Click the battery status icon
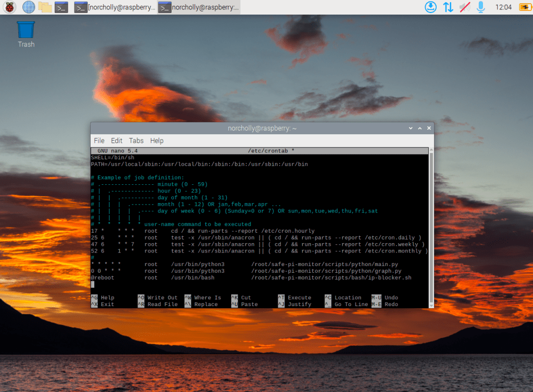Viewport: 533px width, 392px height. (523, 7)
